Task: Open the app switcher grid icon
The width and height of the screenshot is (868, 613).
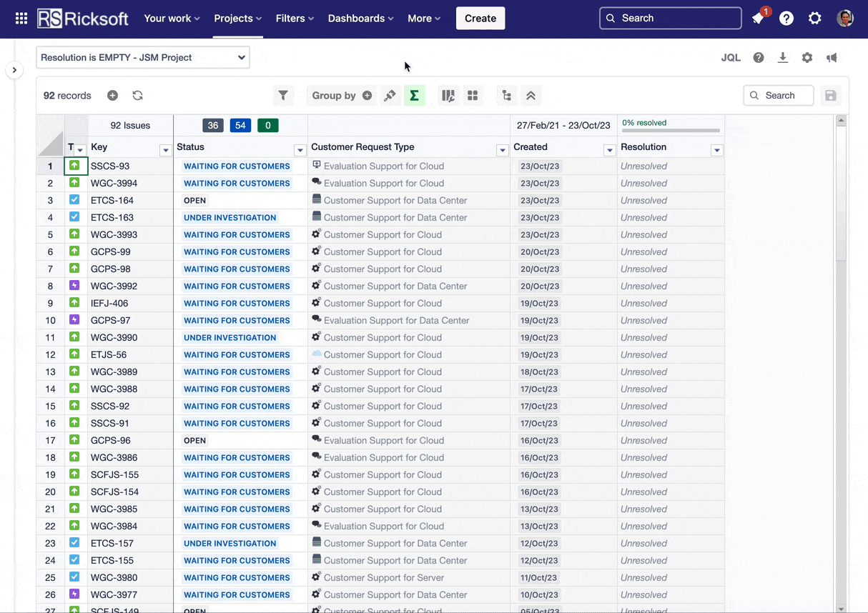Action: pyautogui.click(x=21, y=19)
